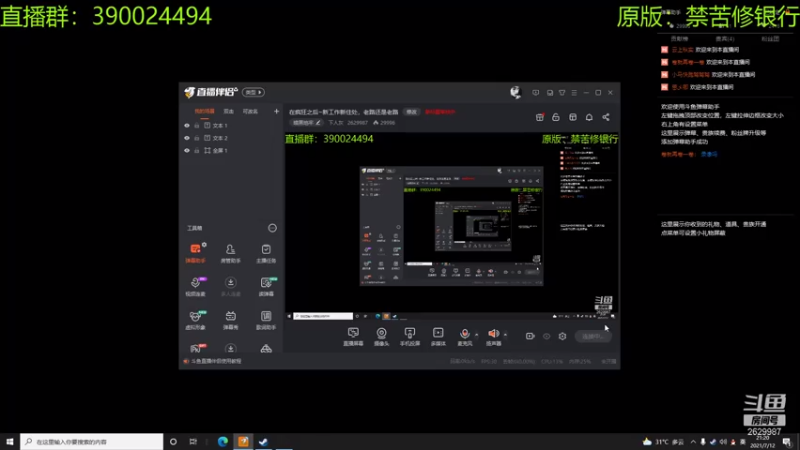Click the share icon in room bar
The height and width of the screenshot is (450, 800).
pos(606,117)
